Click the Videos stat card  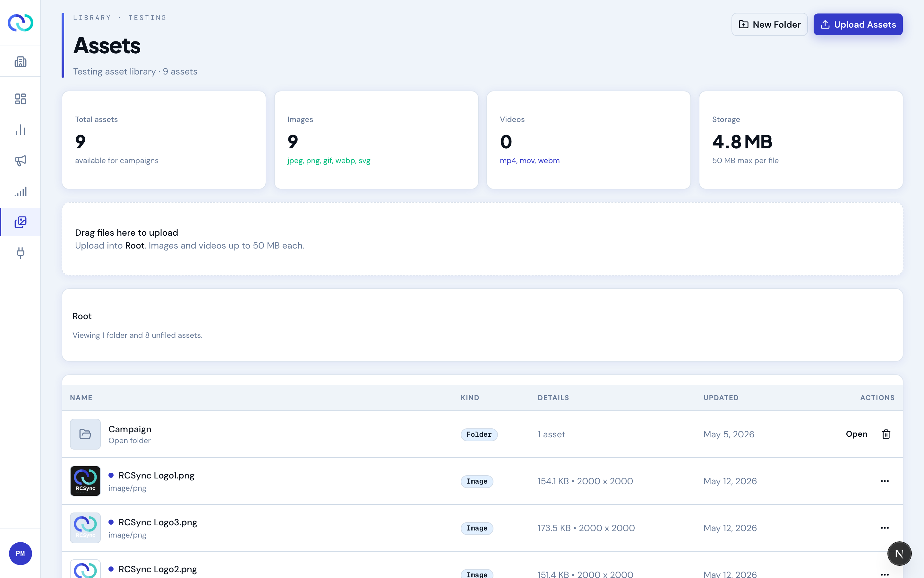click(588, 140)
